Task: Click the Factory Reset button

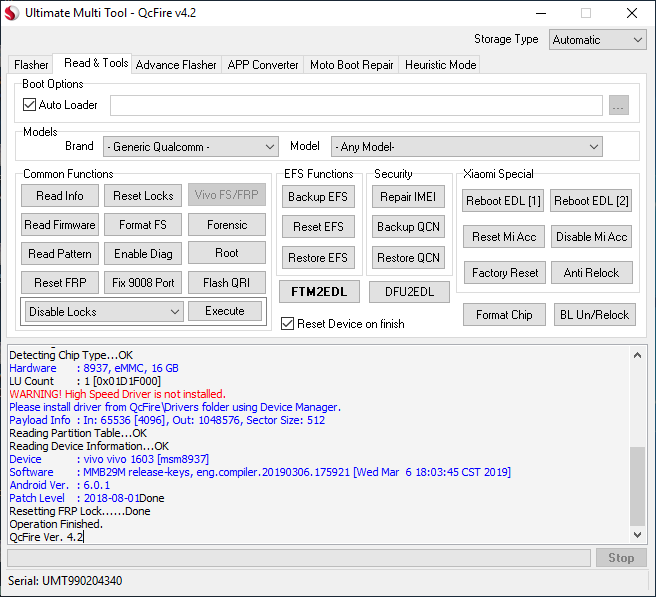Action: (505, 273)
